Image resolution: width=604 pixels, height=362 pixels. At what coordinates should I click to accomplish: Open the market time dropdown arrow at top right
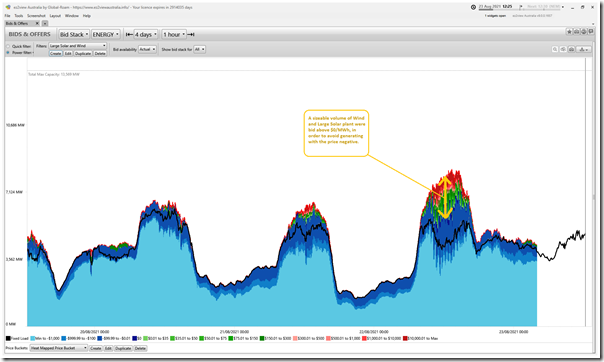[x=562, y=7]
